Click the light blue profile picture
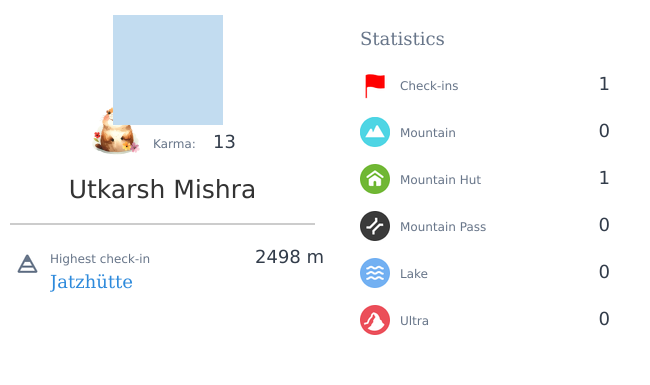Image resolution: width=650 pixels, height=385 pixels. pyautogui.click(x=168, y=70)
